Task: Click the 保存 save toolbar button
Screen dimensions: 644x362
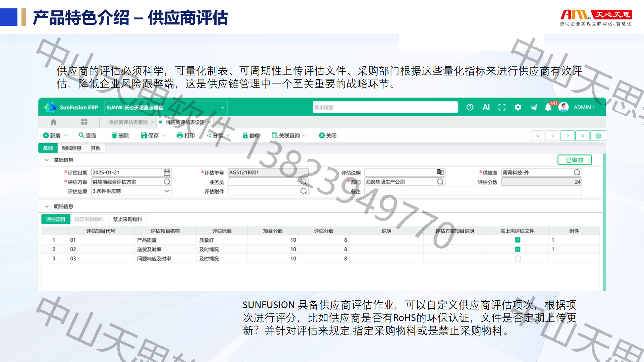Action: (150, 135)
